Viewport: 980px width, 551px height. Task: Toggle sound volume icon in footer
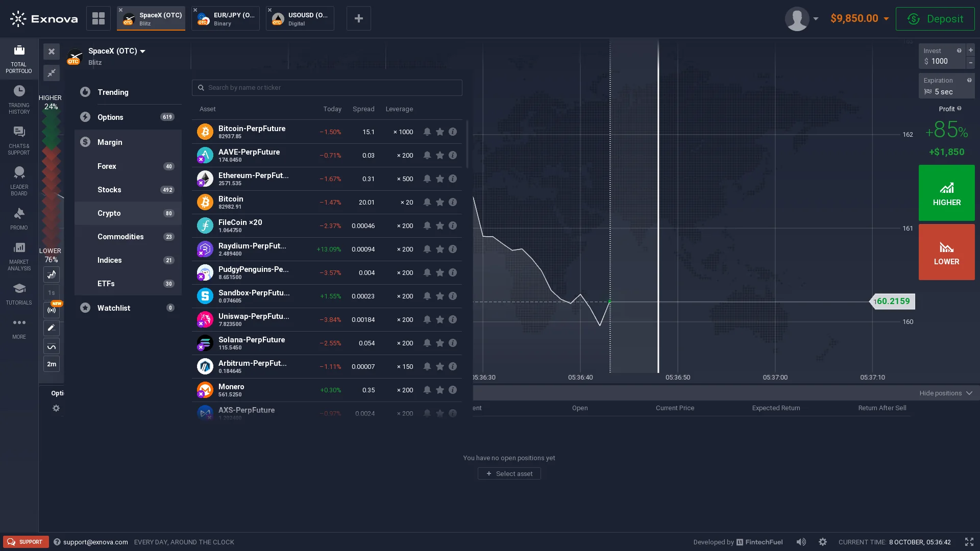pyautogui.click(x=801, y=542)
